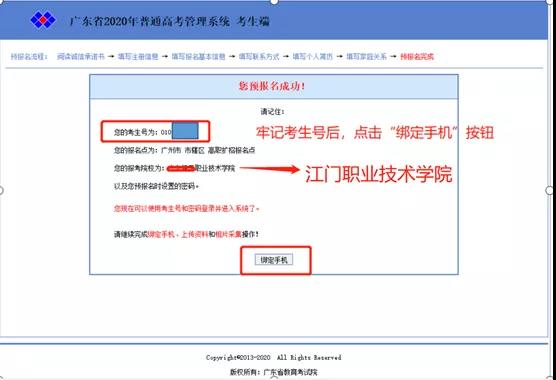Click the red 您现在可以使用考生号和密码登录 notice
Image resolution: width=556 pixels, height=380 pixels.
point(187,208)
